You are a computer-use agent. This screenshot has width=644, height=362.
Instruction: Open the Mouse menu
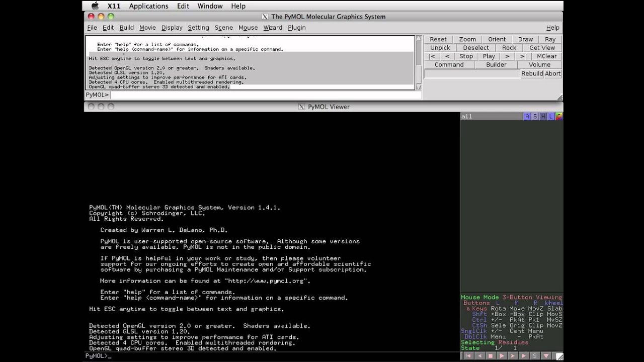tap(248, 28)
